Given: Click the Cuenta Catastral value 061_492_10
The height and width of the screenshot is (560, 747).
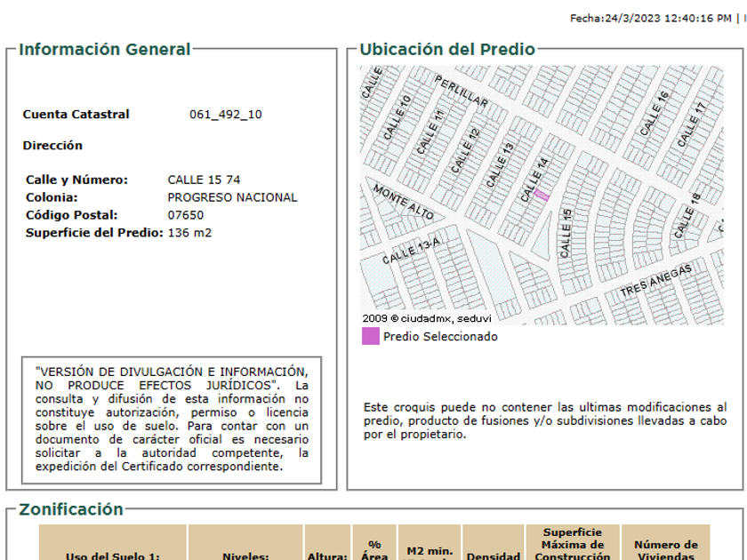Looking at the screenshot, I should coord(225,115).
